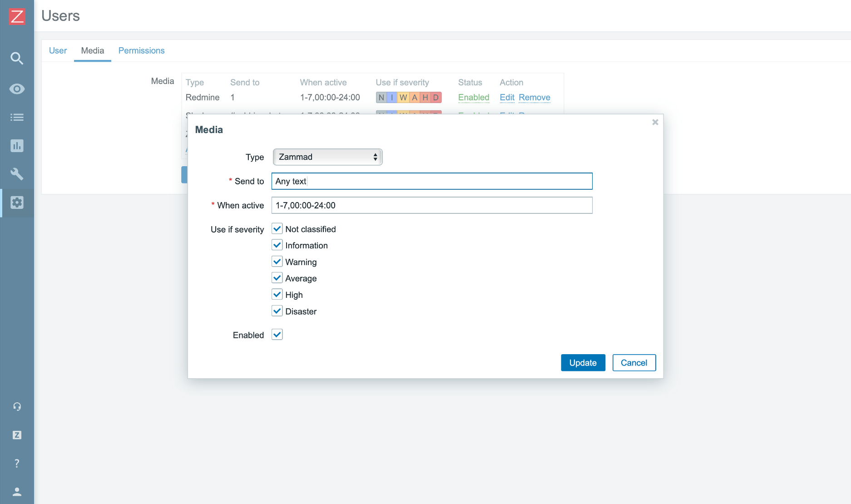
Task: Toggle the Disaster severity checkbox
Action: click(x=277, y=311)
